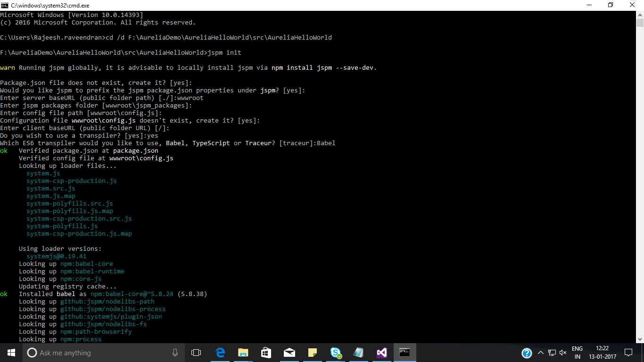Select the cmd.exe taskbar button
Screen dimensions: 644x362
pyautogui.click(x=405, y=353)
